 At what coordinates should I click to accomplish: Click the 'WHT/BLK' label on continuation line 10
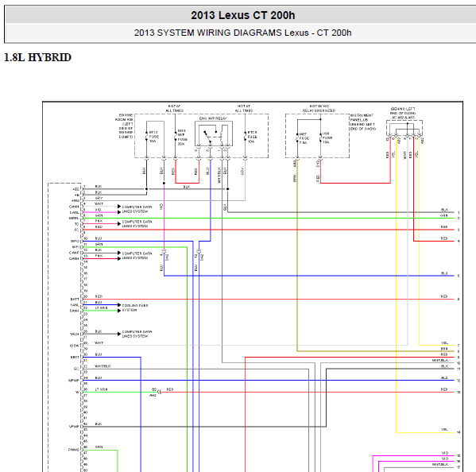440,360
